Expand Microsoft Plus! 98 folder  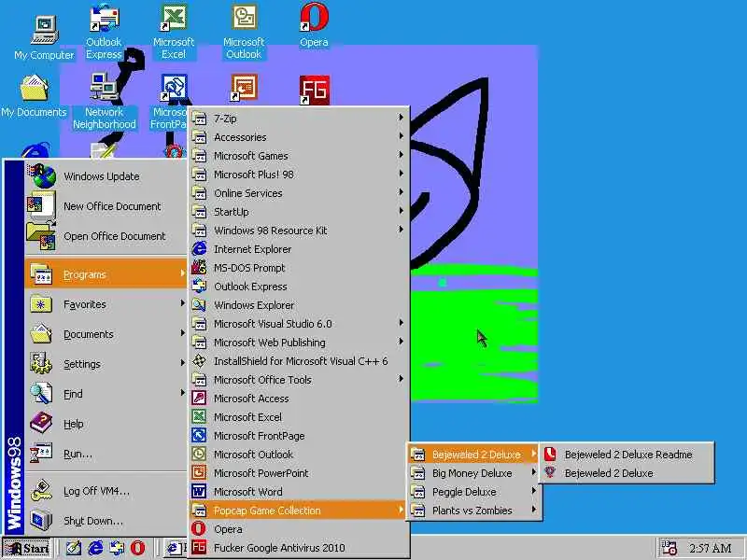click(298, 175)
